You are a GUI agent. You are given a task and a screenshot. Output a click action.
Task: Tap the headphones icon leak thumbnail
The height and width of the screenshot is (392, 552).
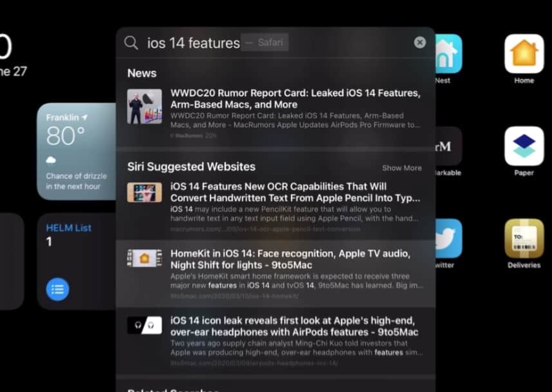tap(144, 325)
